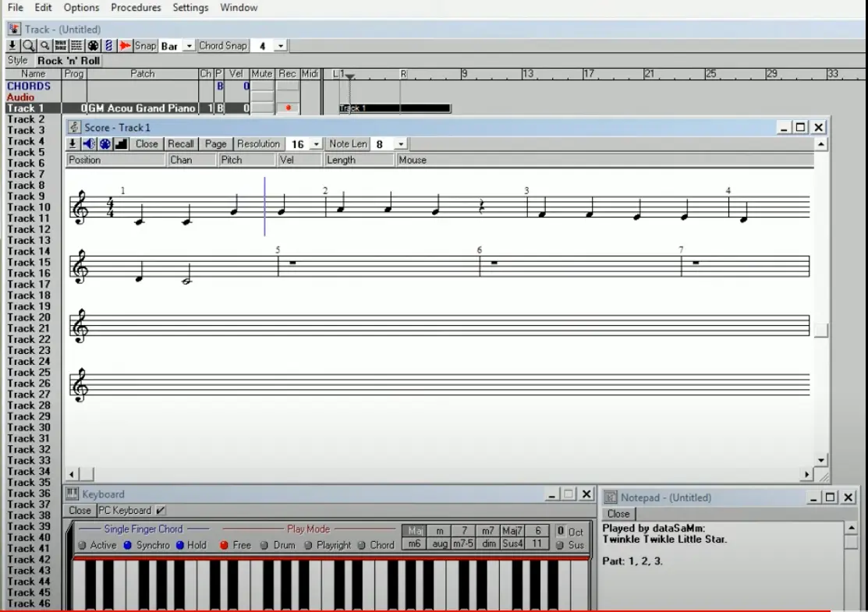Toggle the PC Keyboard checkbox

click(x=161, y=511)
